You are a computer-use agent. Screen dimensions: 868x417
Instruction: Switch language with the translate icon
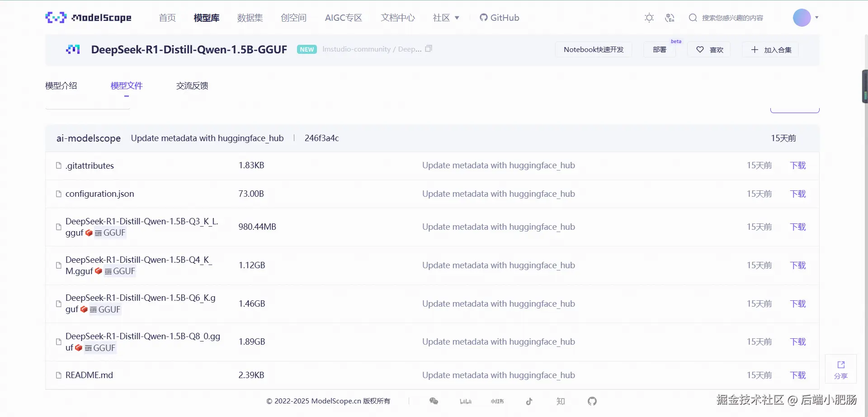click(670, 18)
